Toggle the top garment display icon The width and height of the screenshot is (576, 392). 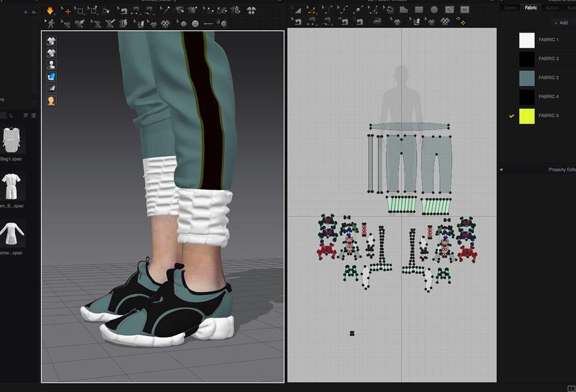(x=51, y=41)
